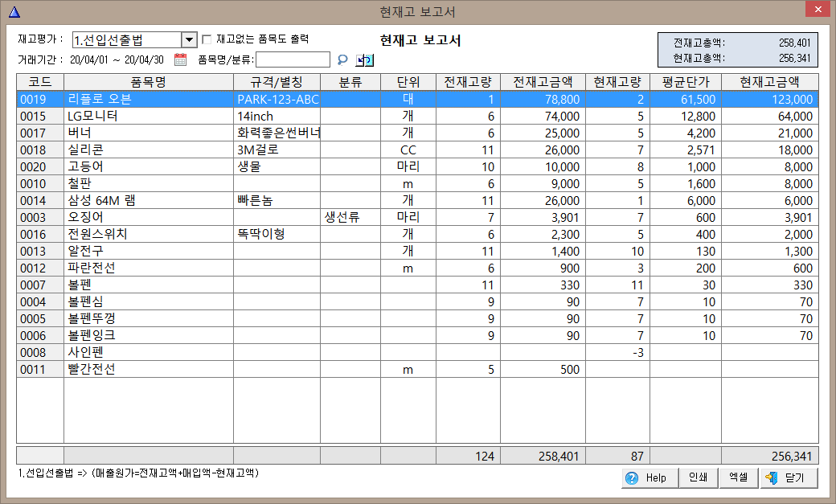Export with the 엑셀 button
Viewport: 836px width, 504px height.
(739, 477)
